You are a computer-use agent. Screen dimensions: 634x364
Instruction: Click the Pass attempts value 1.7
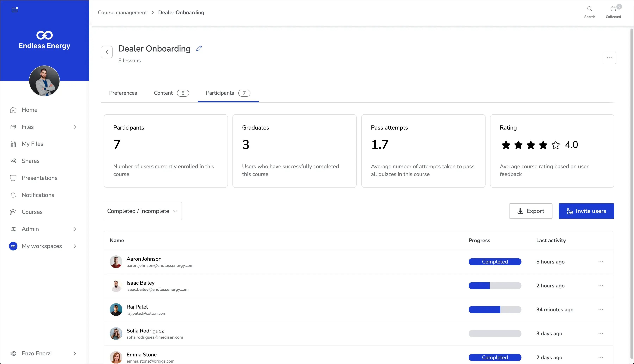(380, 145)
